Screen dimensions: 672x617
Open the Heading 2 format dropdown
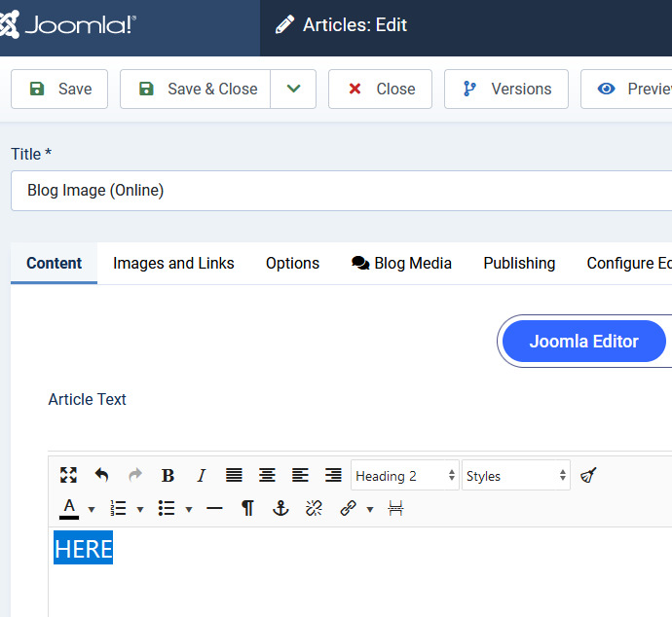point(404,475)
